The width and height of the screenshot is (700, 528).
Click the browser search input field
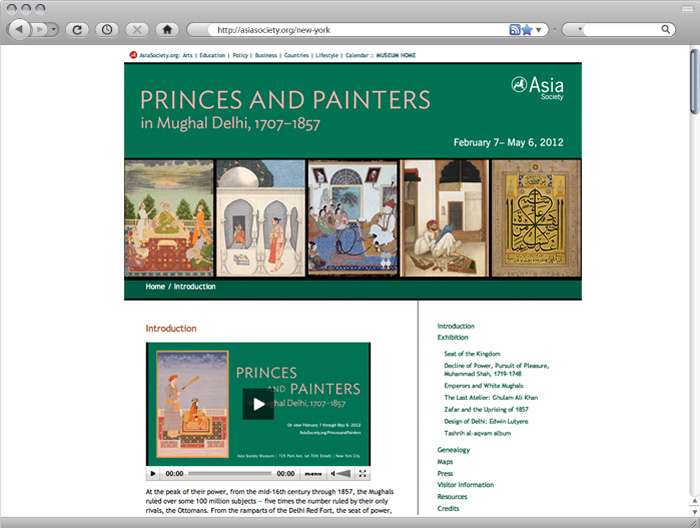point(622,30)
